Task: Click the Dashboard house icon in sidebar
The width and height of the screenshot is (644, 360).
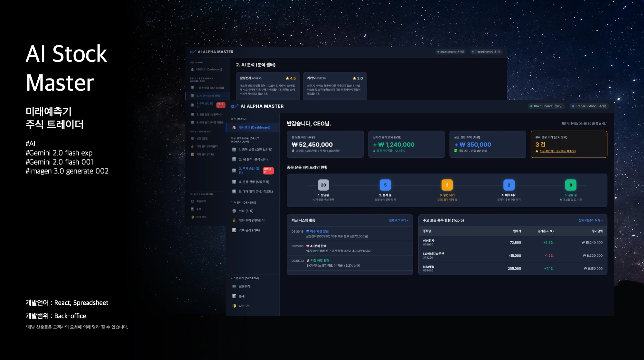Action: click(234, 127)
